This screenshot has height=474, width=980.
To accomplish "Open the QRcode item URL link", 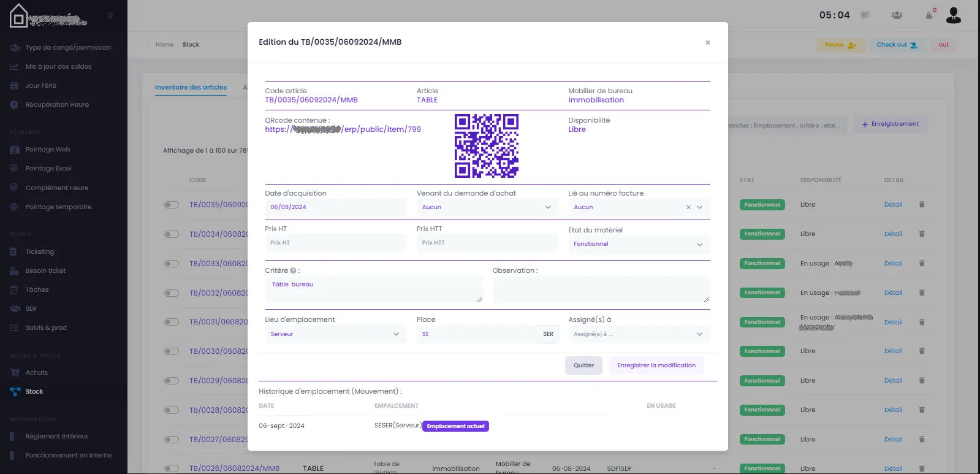I will click(343, 129).
